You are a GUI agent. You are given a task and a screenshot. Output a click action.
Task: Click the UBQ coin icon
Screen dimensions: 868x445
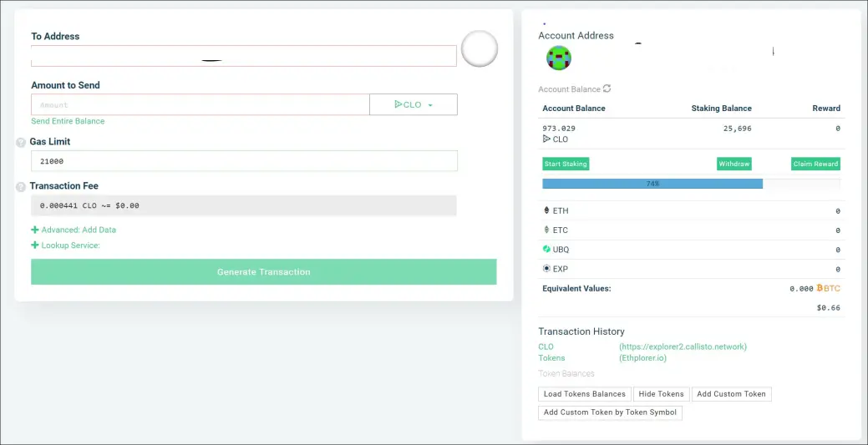click(547, 249)
